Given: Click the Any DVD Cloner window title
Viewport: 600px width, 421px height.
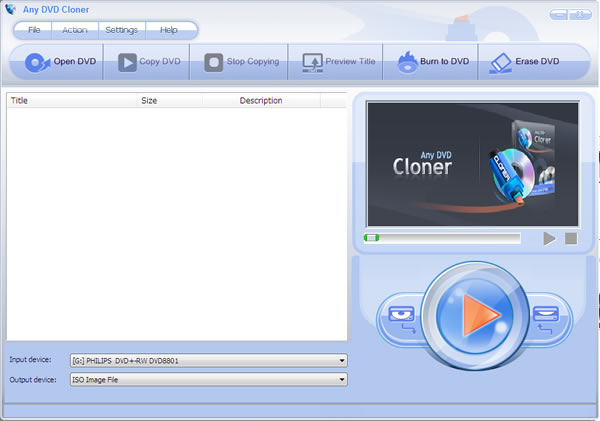Looking at the screenshot, I should point(56,10).
